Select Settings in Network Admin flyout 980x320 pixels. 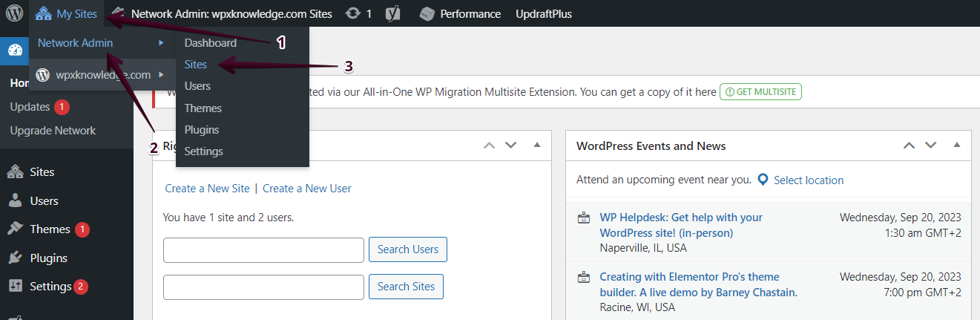(x=204, y=151)
